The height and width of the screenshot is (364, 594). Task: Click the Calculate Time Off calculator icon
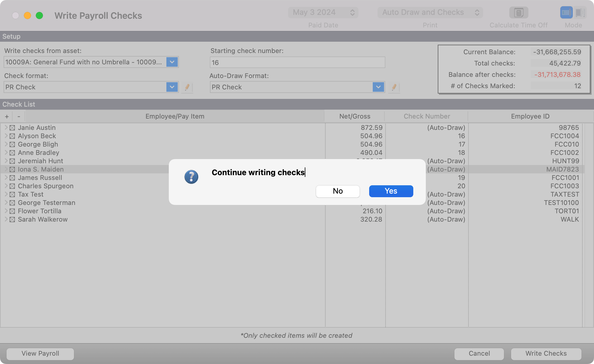[519, 13]
